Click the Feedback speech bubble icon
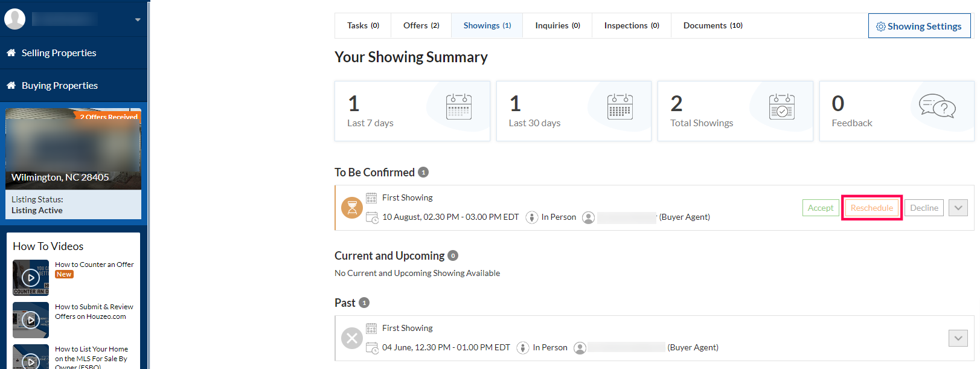 tap(937, 106)
